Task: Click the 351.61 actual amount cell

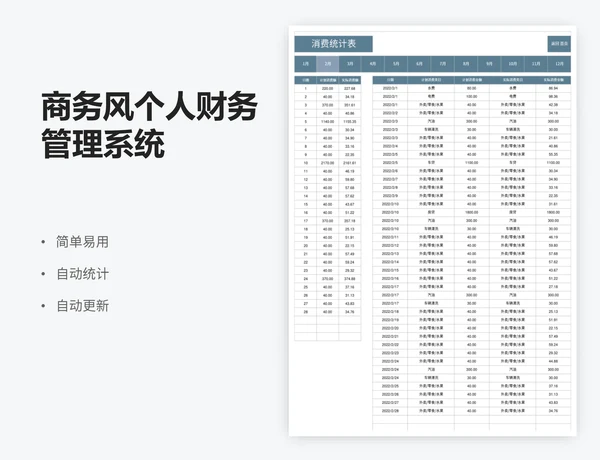Action: tap(350, 105)
